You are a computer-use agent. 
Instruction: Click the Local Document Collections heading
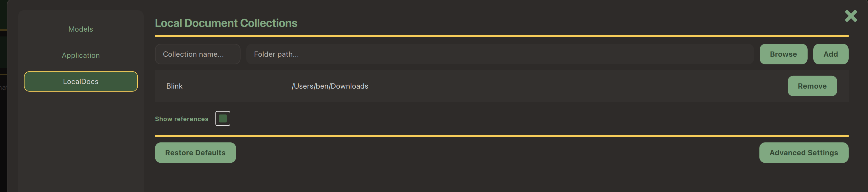pos(226,23)
